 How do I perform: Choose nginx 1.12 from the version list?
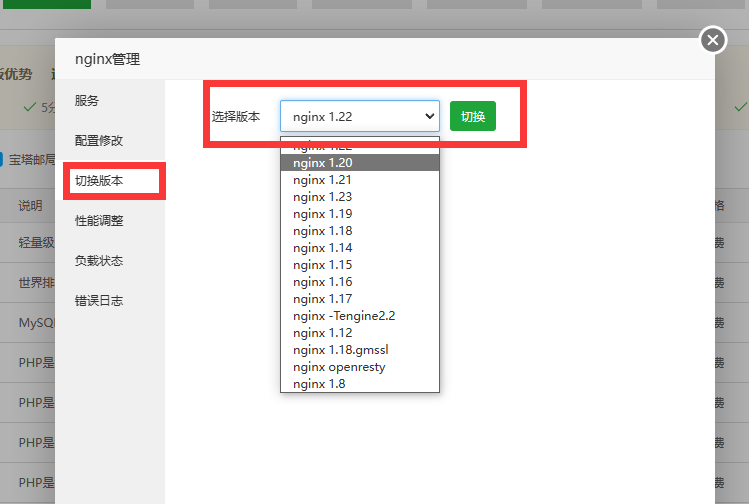tap(360, 333)
